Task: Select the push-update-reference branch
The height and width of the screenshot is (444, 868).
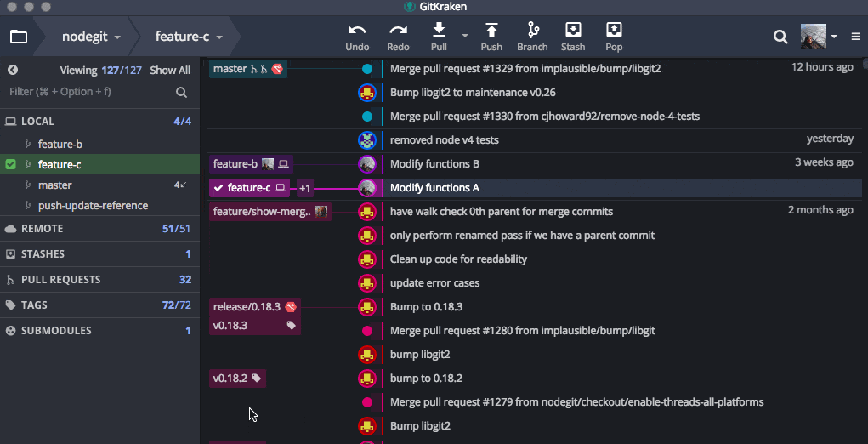Action: point(99,206)
